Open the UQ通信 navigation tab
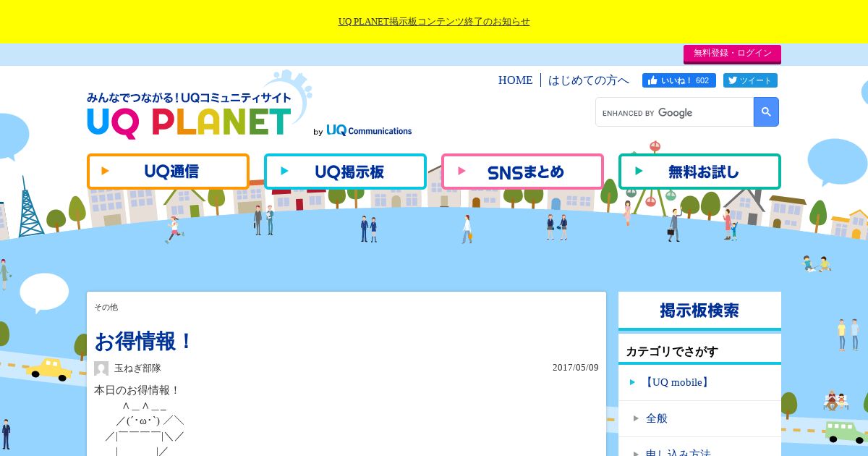The height and width of the screenshot is (456, 868). (x=168, y=172)
